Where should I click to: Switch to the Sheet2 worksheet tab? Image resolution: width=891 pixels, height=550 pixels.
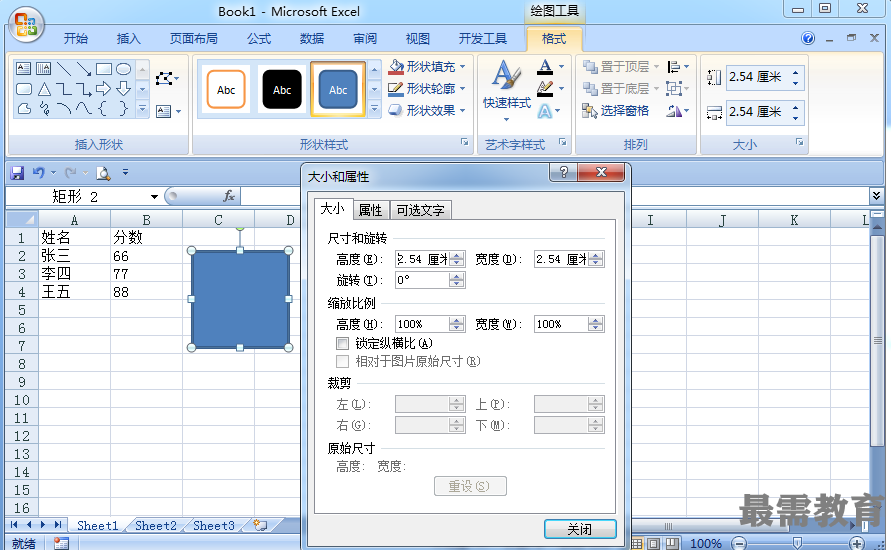[156, 526]
